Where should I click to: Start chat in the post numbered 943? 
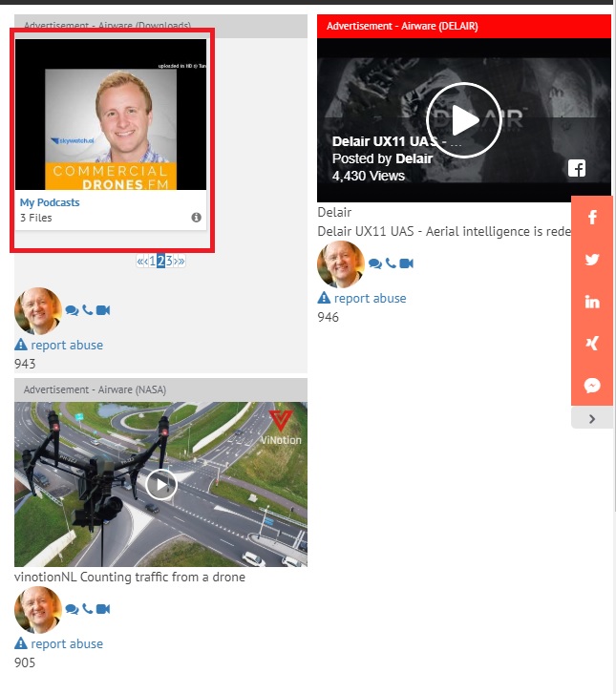pos(72,310)
